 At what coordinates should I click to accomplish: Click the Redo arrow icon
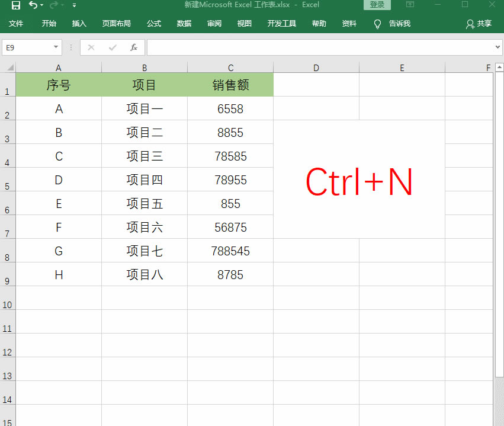[x=54, y=5]
